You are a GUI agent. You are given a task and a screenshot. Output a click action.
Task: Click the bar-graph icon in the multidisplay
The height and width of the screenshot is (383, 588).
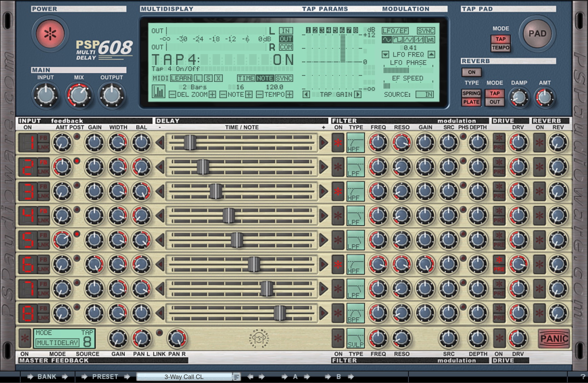[158, 91]
